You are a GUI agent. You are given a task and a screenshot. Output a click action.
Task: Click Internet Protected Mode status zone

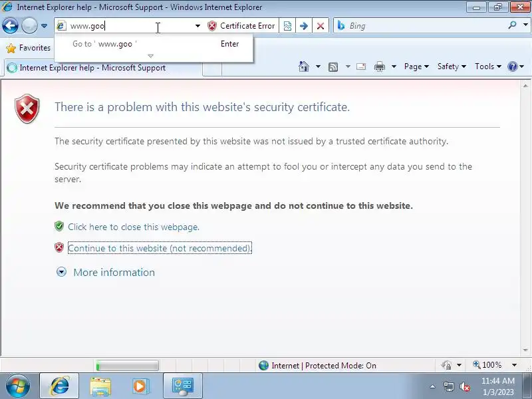coord(317,366)
